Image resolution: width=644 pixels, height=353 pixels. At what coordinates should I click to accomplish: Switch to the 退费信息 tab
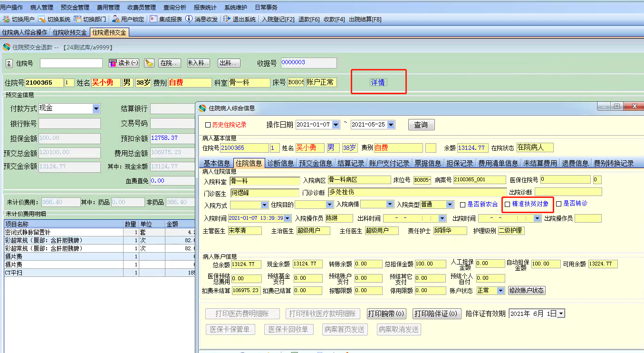(575, 163)
